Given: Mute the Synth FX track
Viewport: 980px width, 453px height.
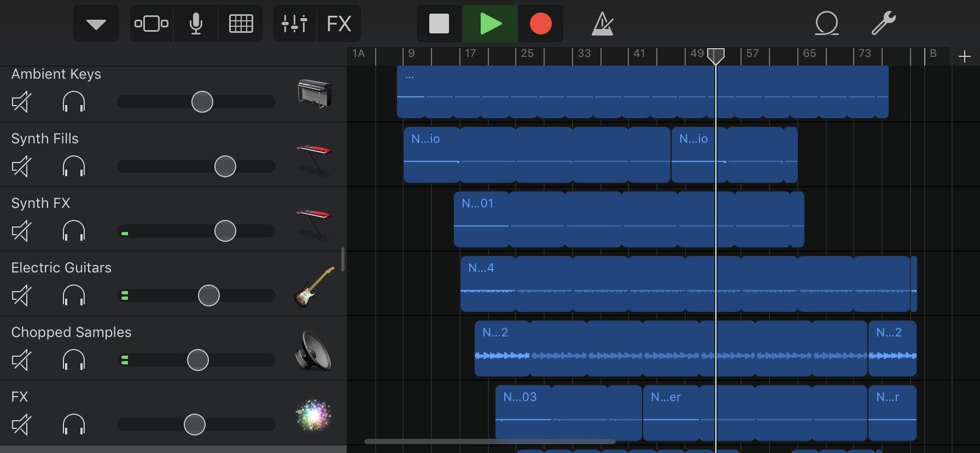Looking at the screenshot, I should click(21, 231).
